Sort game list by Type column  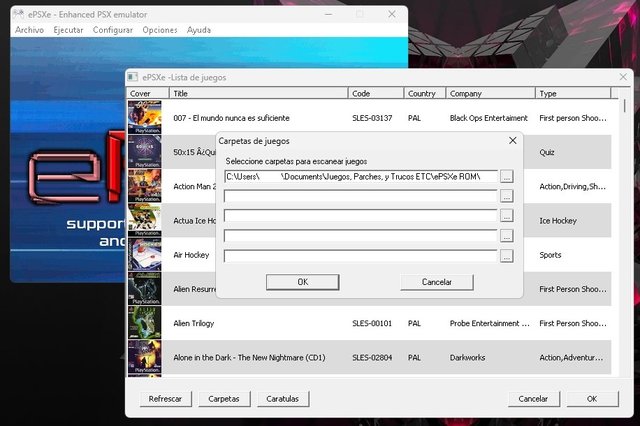pos(573,93)
